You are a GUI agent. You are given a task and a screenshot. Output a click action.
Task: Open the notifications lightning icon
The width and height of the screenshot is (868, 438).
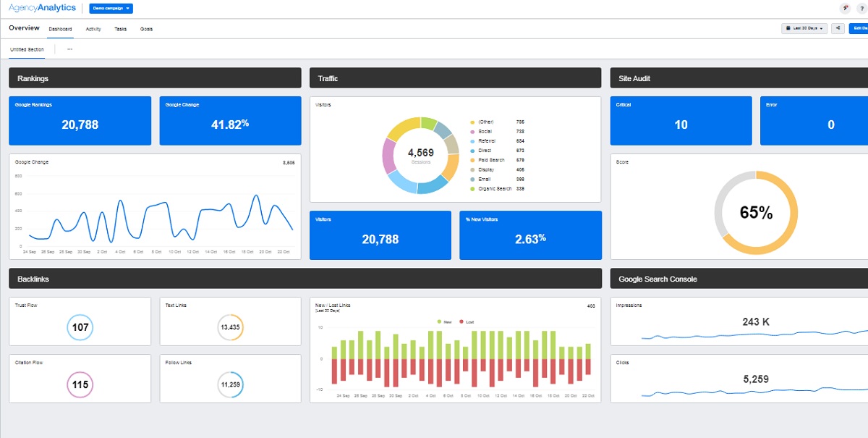click(845, 9)
